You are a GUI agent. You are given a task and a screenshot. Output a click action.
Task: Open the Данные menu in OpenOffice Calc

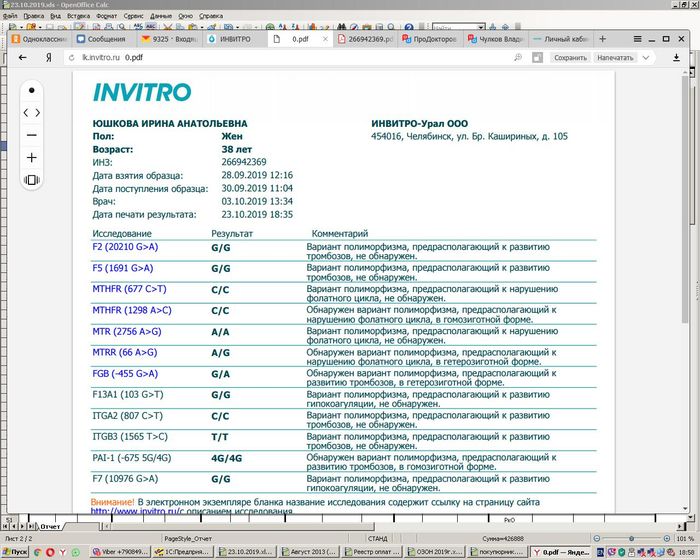point(161,17)
